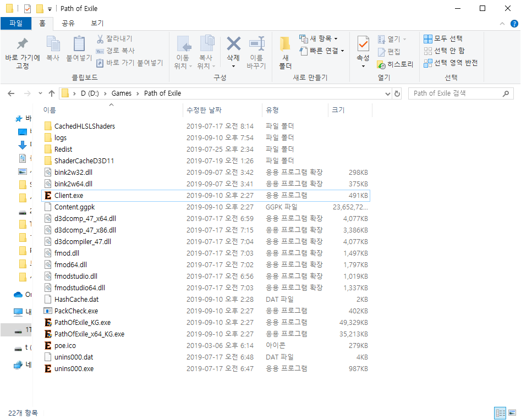Select the logs folder
This screenshot has width=521, height=420.
point(206,138)
